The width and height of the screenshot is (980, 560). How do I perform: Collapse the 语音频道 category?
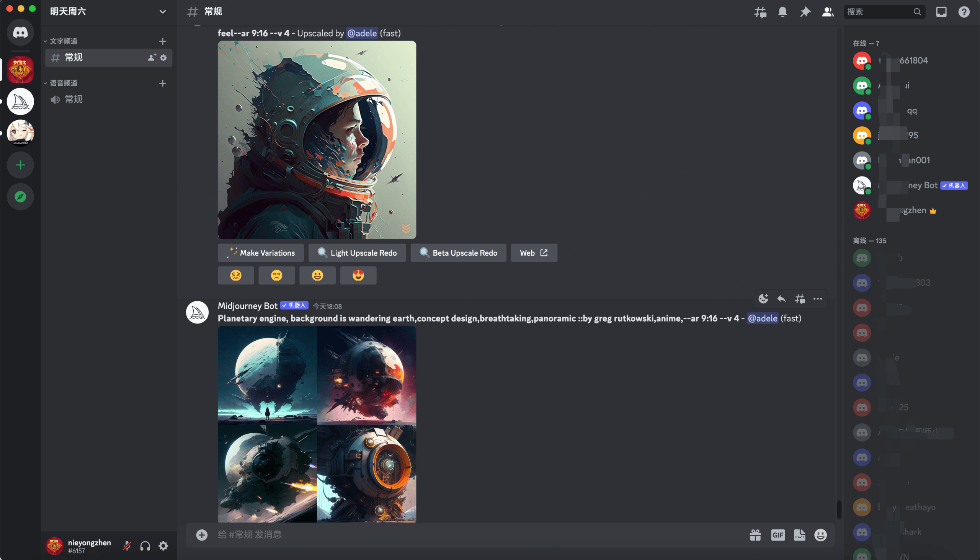click(x=62, y=83)
